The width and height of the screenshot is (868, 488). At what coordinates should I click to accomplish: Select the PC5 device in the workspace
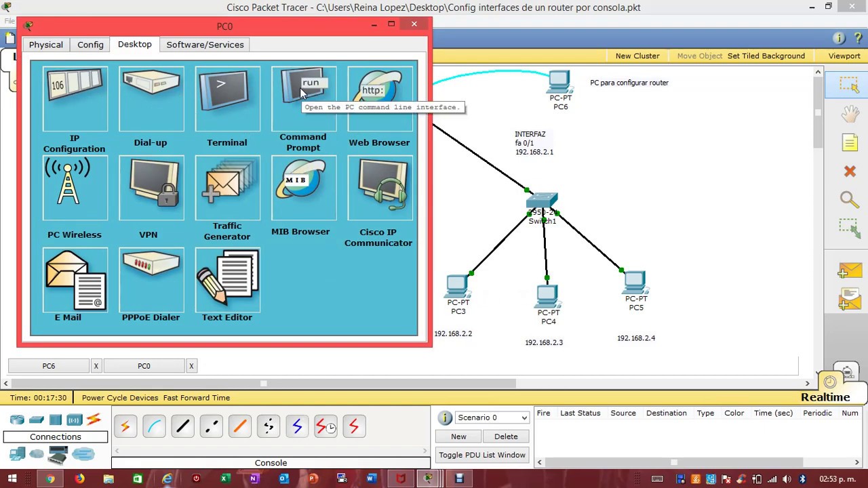point(635,283)
